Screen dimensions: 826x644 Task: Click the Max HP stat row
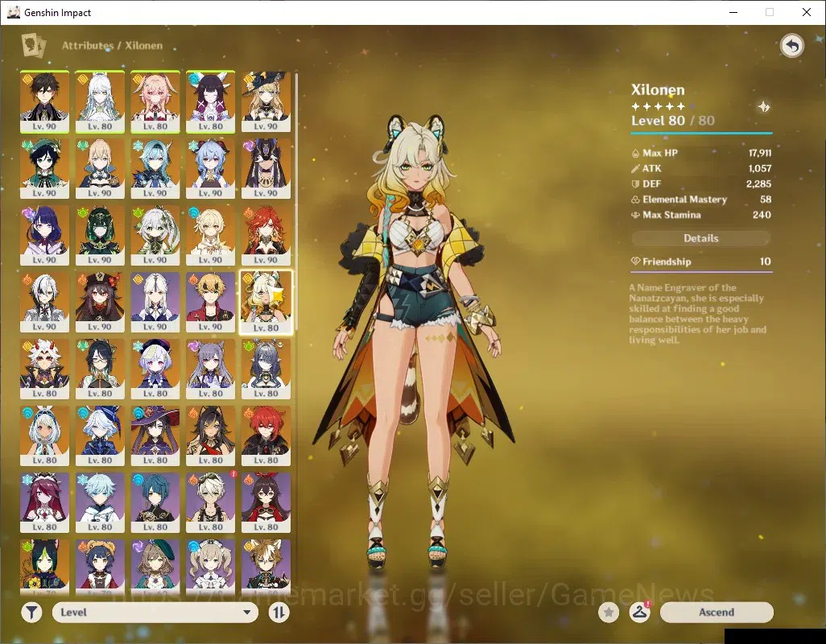click(x=701, y=153)
